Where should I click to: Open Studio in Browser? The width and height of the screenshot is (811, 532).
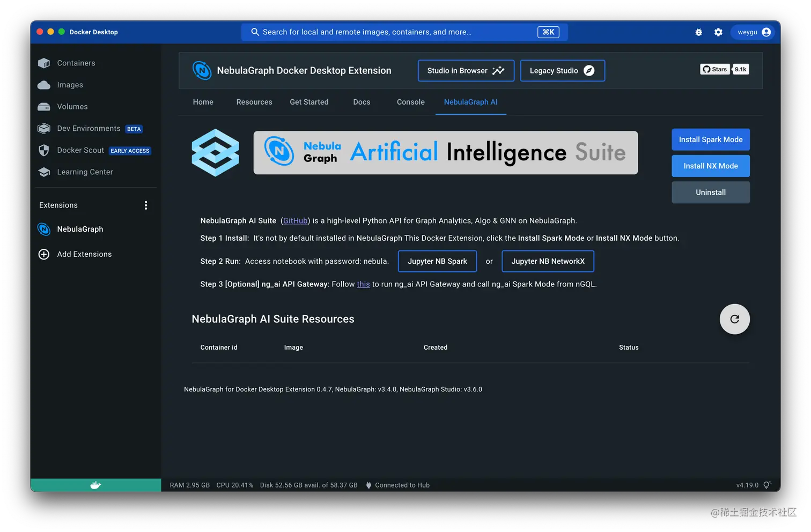tap(466, 71)
